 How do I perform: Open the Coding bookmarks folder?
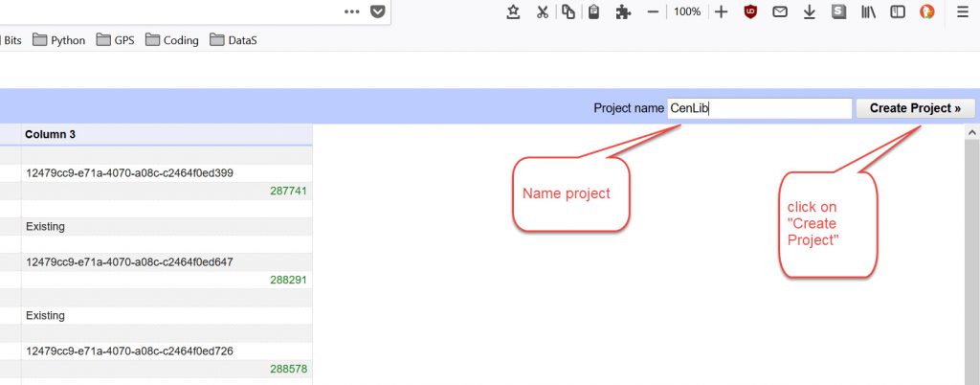(x=172, y=40)
